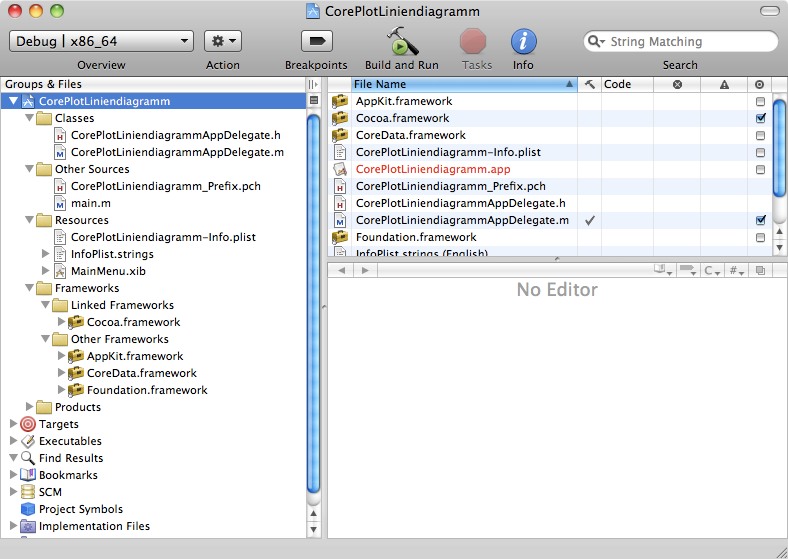Click the Code column header
The height and width of the screenshot is (559, 788).
tap(627, 84)
